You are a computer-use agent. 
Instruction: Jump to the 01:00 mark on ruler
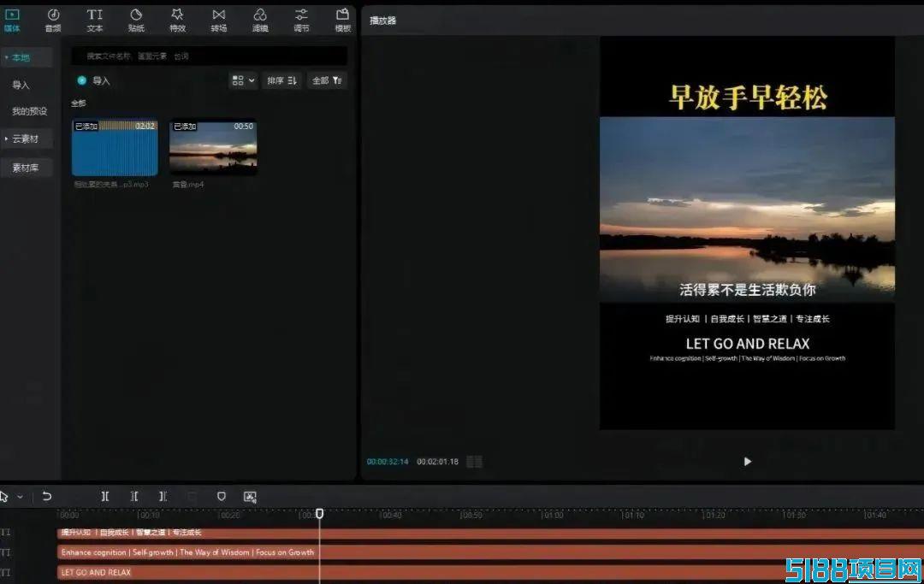[552, 515]
